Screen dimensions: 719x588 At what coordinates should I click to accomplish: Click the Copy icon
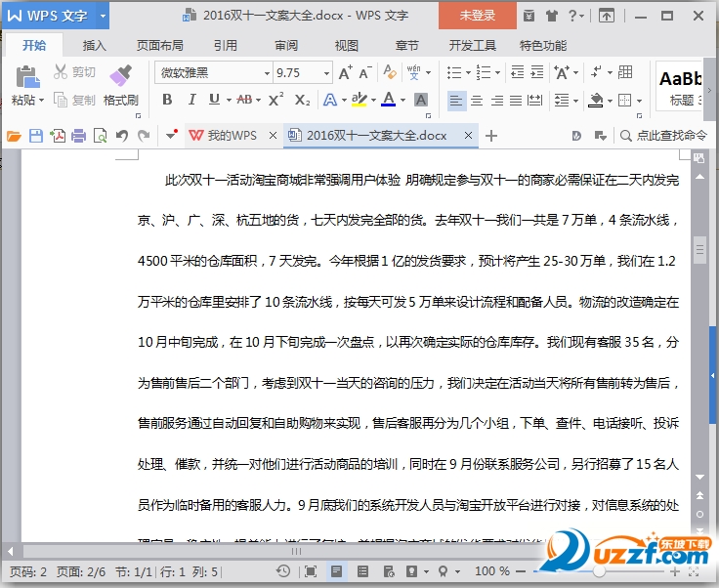tap(60, 100)
